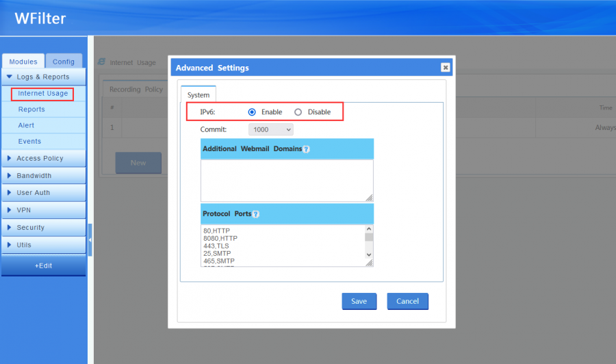
Task: Expand the VPN section
Action: (x=44, y=210)
